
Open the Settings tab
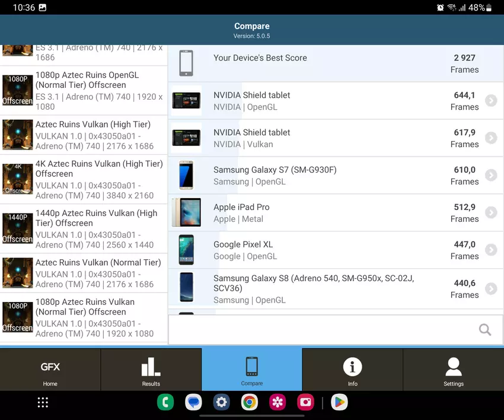click(453, 370)
